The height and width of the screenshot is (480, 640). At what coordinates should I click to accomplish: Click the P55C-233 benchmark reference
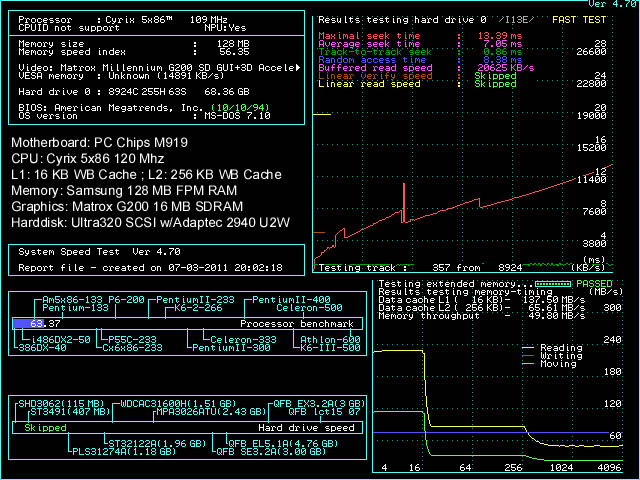tap(133, 340)
